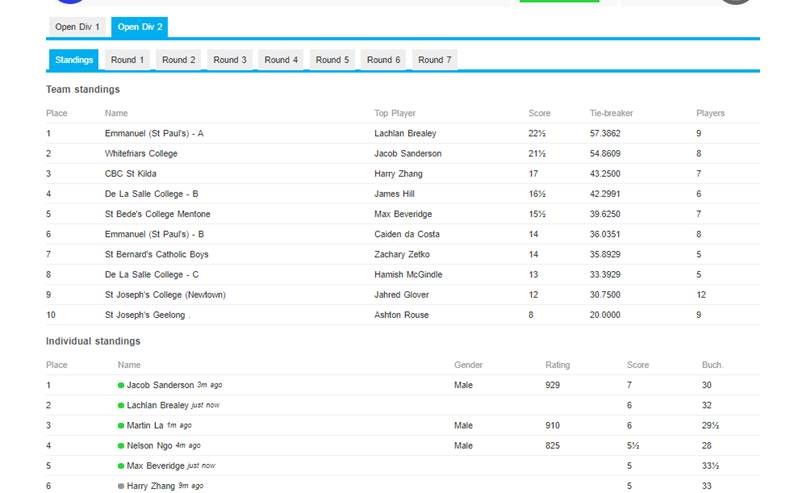Click Martin La's green status dot
Viewport: 798px width, 493px height.
pos(121,425)
